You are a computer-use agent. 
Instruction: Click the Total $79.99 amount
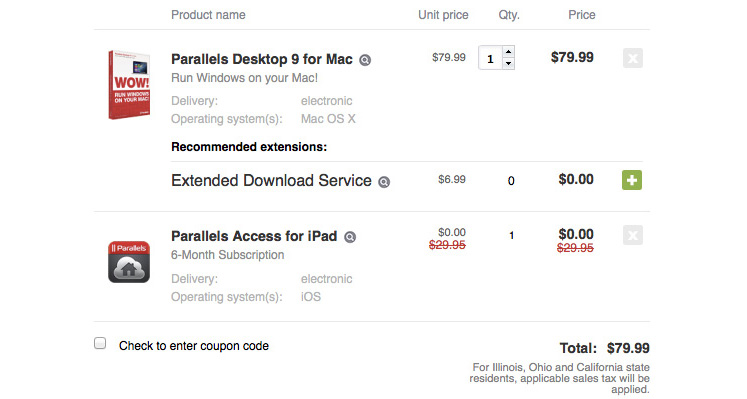point(628,348)
